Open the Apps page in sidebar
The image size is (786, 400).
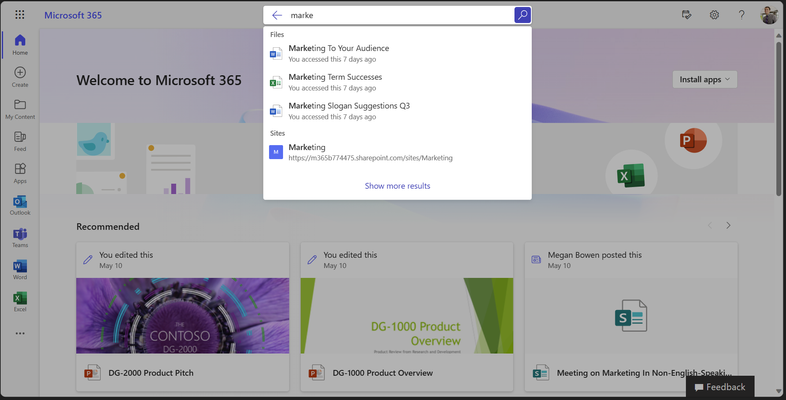20,173
